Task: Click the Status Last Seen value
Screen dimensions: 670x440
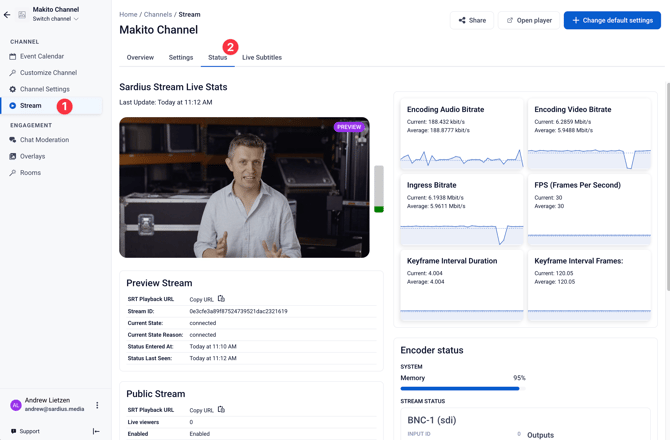Action: coord(213,358)
